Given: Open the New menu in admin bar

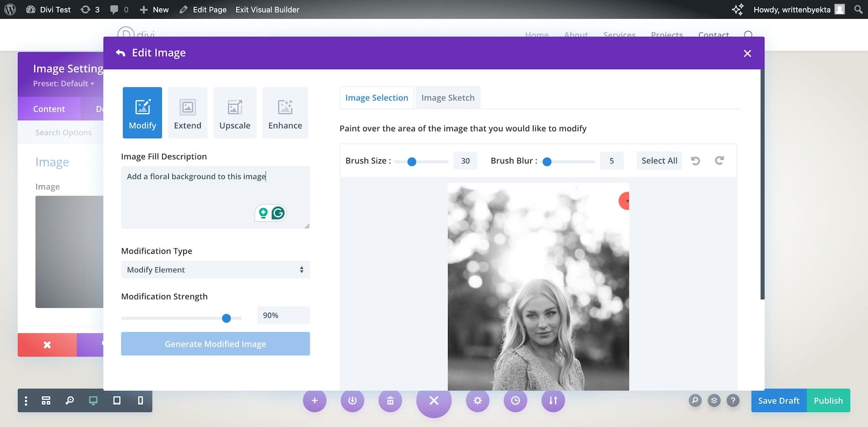Looking at the screenshot, I should point(154,9).
